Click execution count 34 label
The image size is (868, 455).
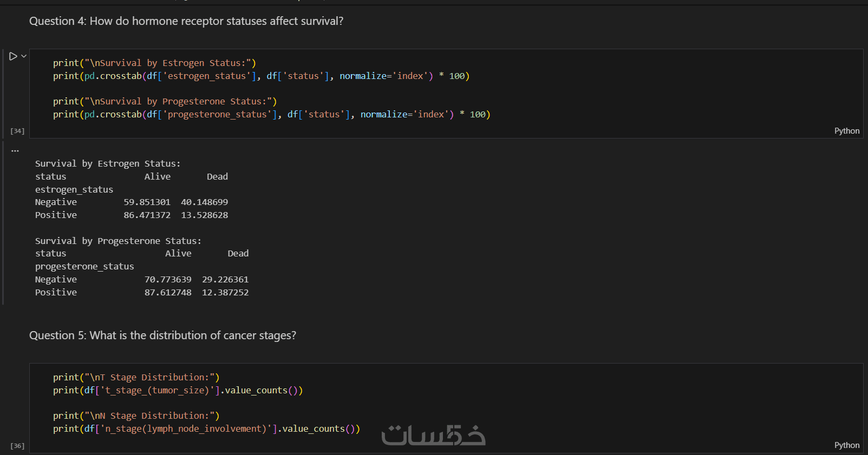[17, 131]
